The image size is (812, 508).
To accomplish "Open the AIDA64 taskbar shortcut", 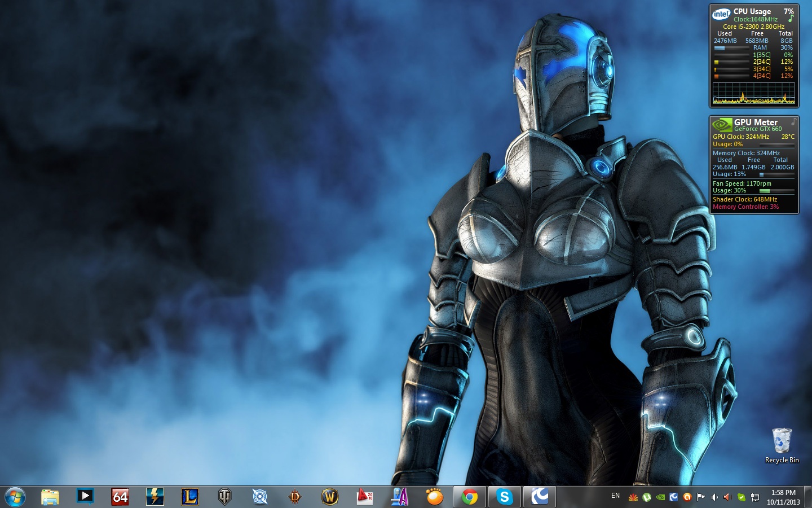I will click(x=120, y=497).
